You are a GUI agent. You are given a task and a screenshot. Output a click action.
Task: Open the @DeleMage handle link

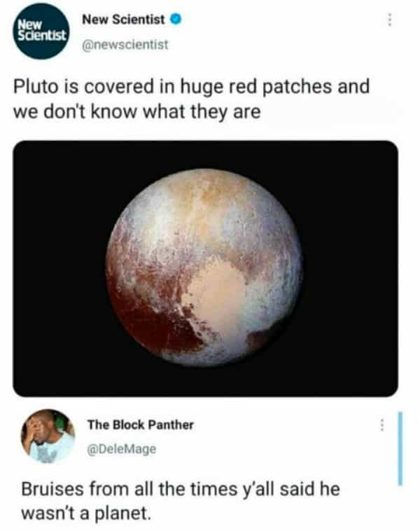point(122,449)
